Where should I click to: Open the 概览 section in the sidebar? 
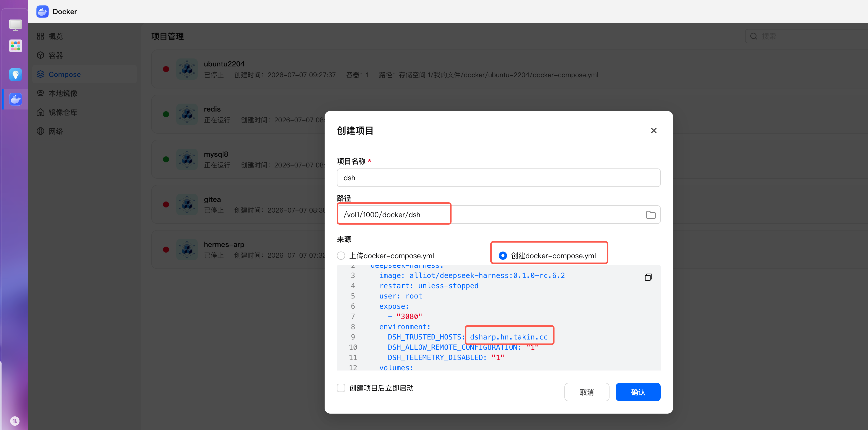[x=84, y=36]
